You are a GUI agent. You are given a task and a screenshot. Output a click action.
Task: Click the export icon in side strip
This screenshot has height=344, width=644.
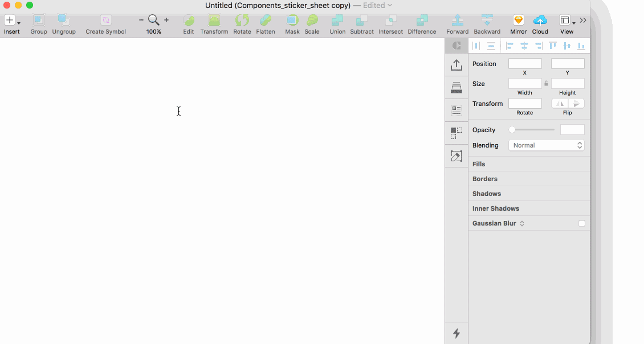point(456,65)
